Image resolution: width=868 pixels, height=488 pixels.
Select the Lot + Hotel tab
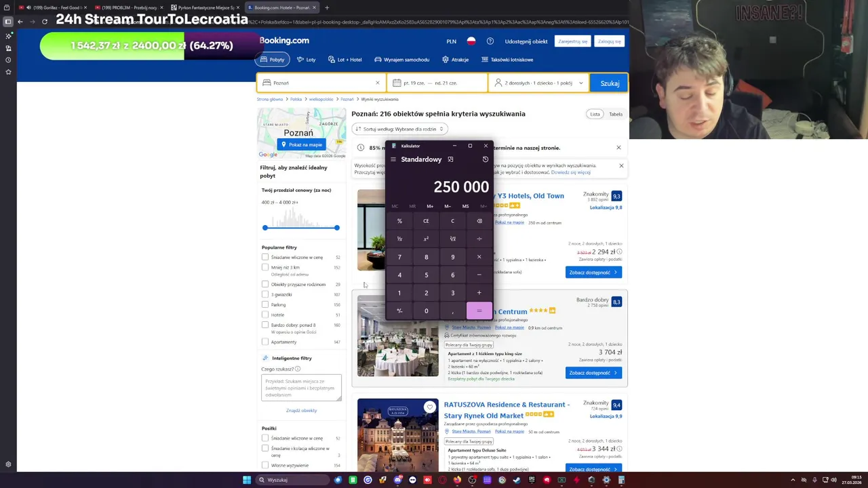point(345,60)
